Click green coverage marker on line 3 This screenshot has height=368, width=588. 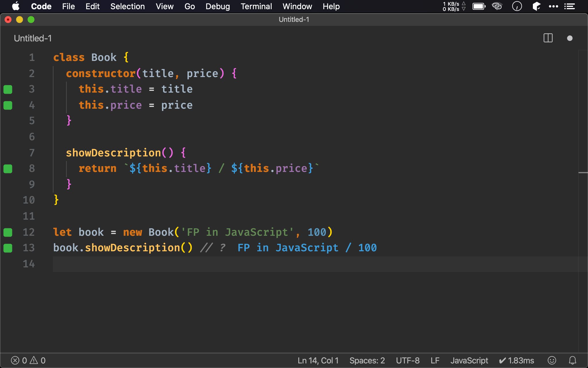[x=8, y=89]
